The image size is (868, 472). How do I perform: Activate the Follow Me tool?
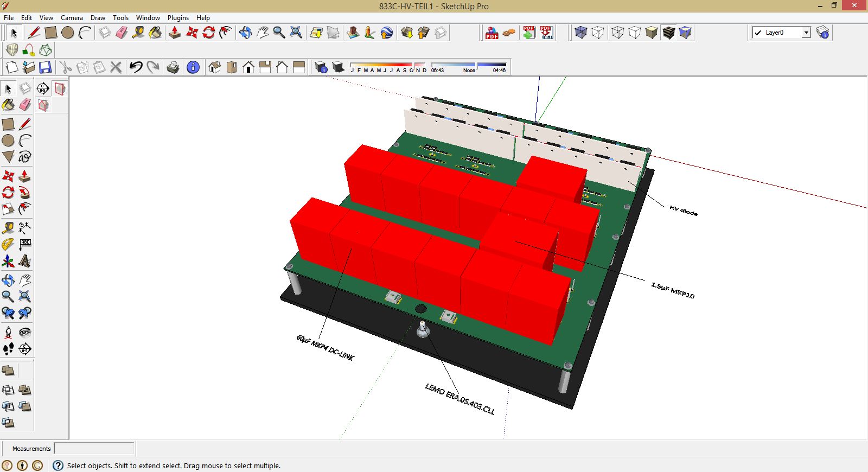[25, 193]
